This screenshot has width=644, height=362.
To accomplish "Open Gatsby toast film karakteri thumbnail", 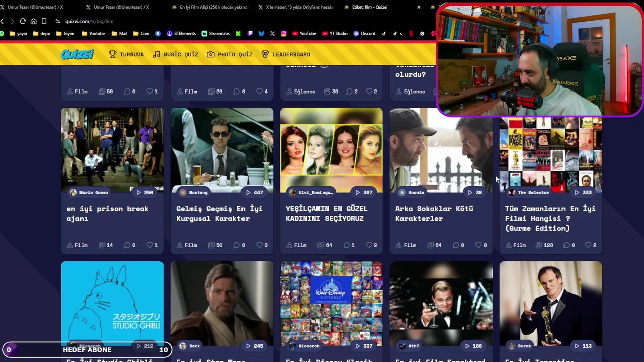I will [x=441, y=303].
